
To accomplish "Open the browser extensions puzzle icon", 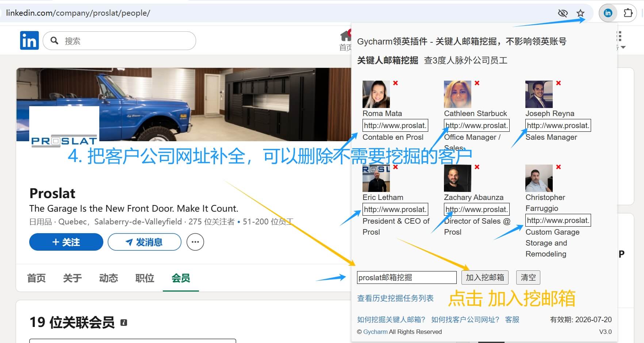I will click(x=628, y=13).
